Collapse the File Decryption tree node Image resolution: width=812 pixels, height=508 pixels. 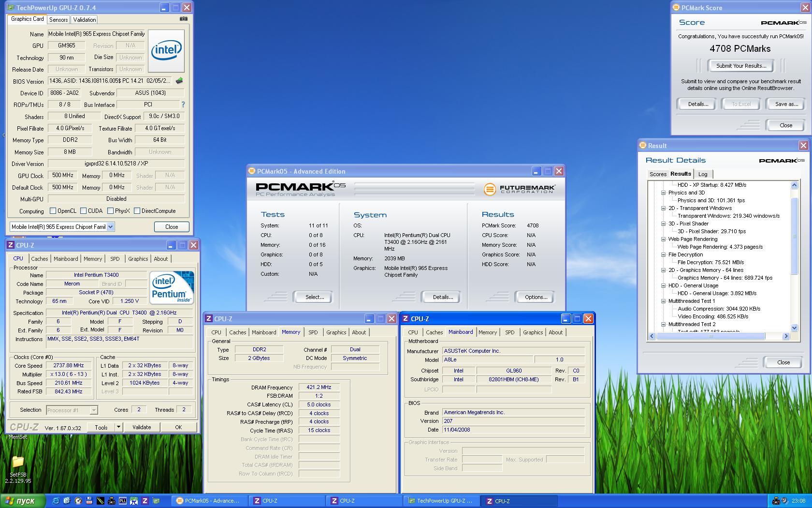point(664,254)
